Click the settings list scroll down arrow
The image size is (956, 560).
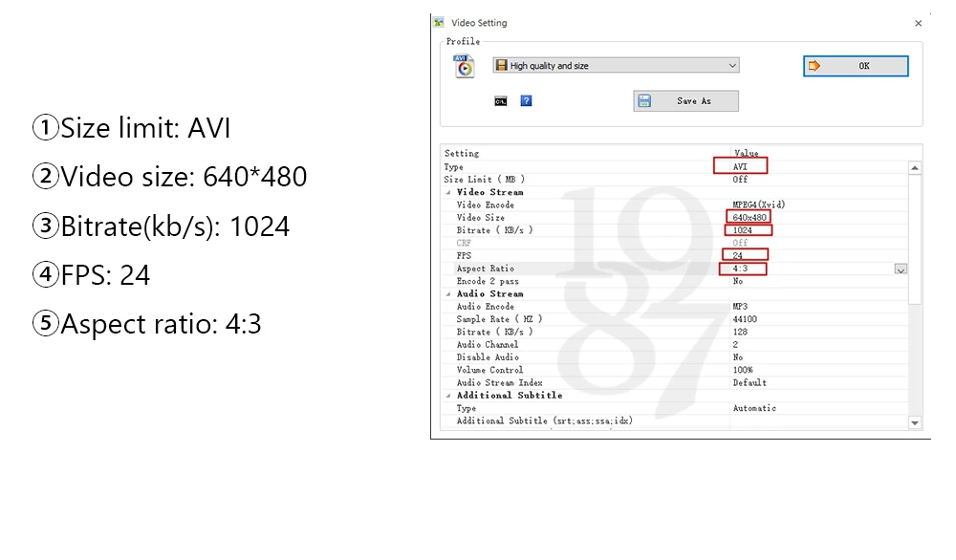point(915,422)
